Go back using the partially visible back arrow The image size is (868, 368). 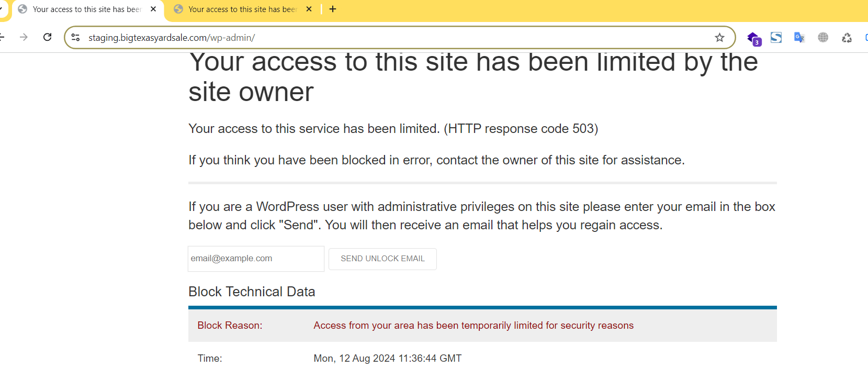click(2, 37)
